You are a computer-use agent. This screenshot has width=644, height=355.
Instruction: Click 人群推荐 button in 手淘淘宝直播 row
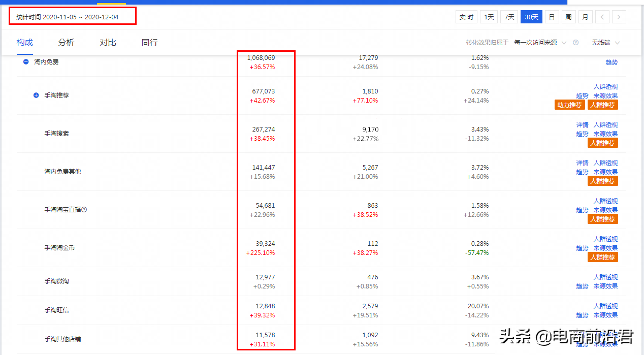pyautogui.click(x=603, y=219)
